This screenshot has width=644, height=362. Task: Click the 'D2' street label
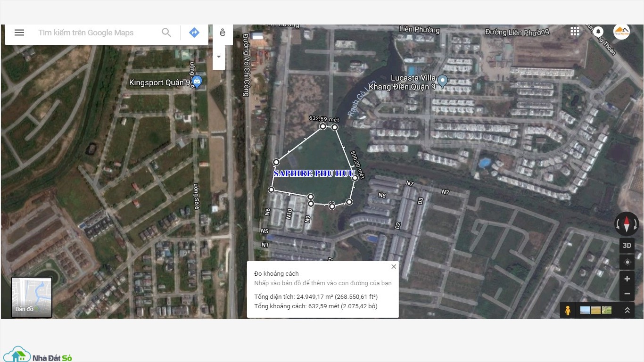[398, 226]
